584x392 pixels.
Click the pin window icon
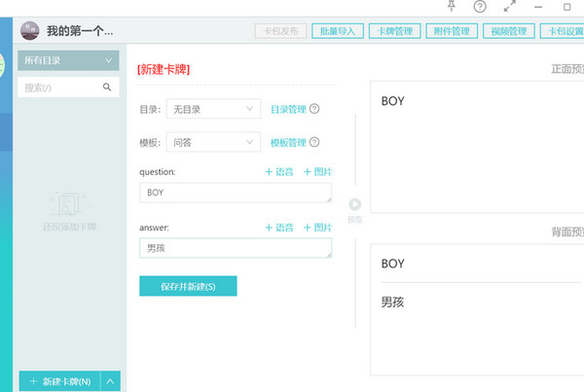(x=450, y=7)
